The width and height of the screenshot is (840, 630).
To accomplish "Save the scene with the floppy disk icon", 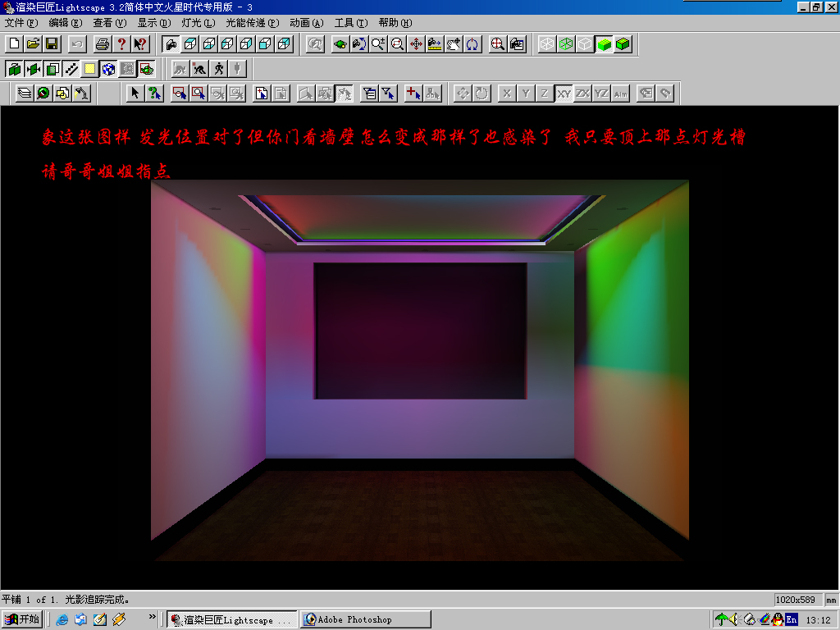I will 52,44.
